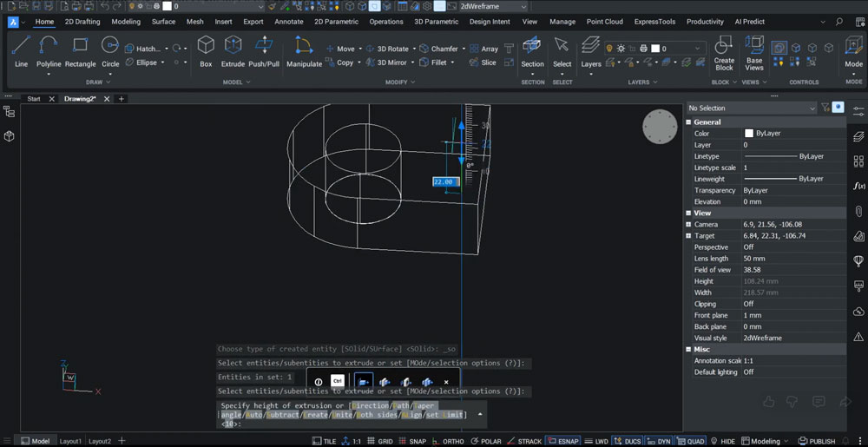Click the Mode tool

pos(853,51)
